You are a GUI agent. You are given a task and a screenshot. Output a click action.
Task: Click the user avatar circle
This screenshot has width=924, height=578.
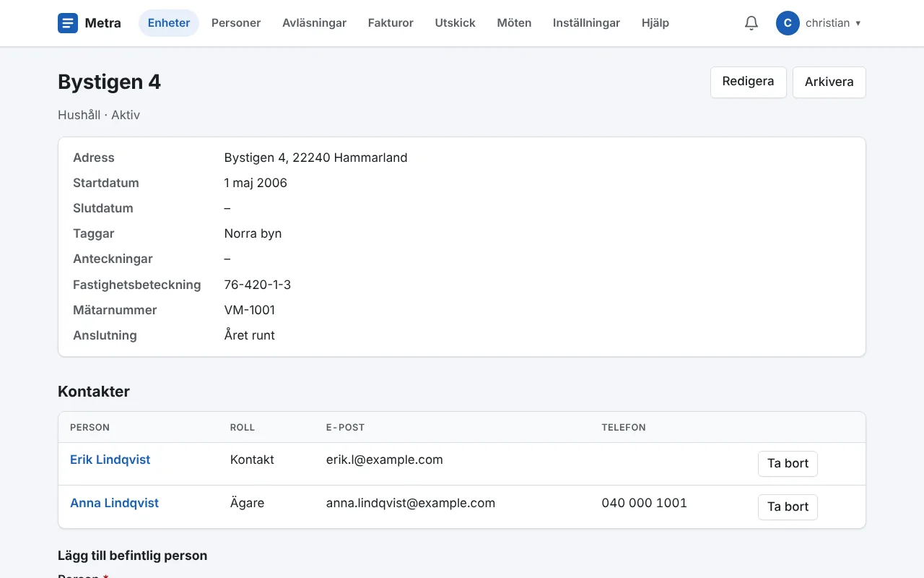pos(788,23)
